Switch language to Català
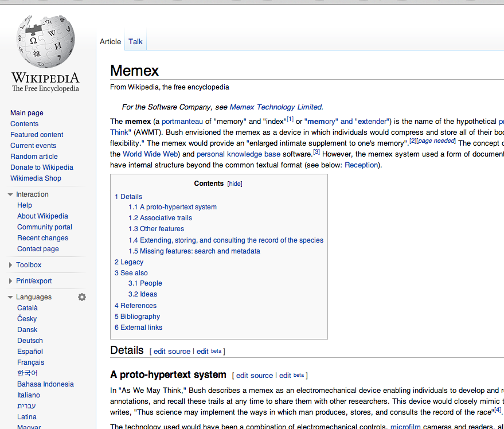504x429 pixels. (28, 308)
